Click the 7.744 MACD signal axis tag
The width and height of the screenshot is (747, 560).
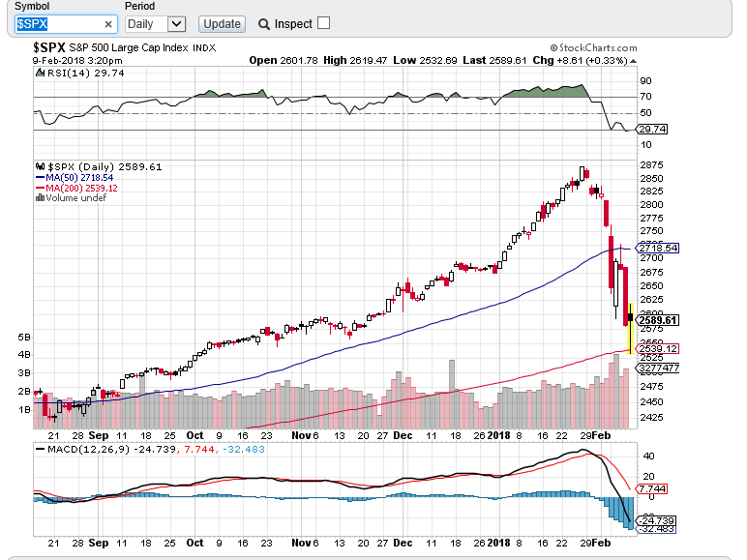(652, 488)
